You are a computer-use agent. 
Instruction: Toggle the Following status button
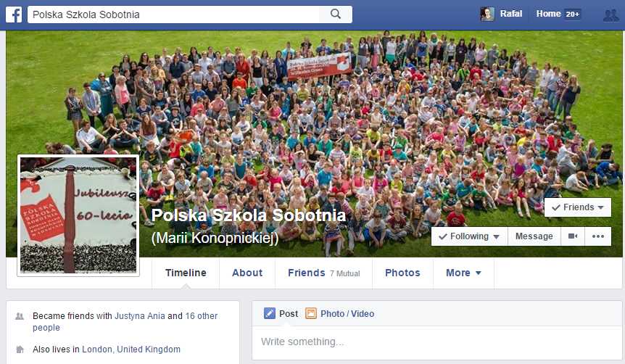click(469, 236)
